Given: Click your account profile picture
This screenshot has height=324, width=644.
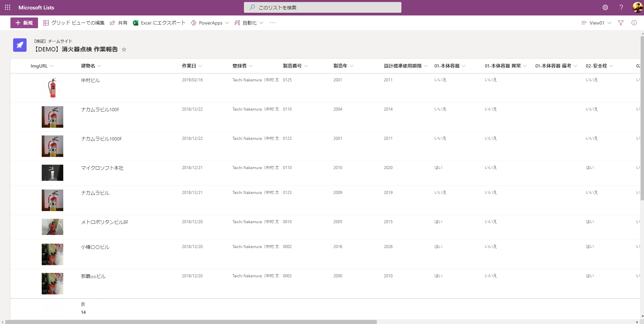Looking at the screenshot, I should pyautogui.click(x=638, y=7).
